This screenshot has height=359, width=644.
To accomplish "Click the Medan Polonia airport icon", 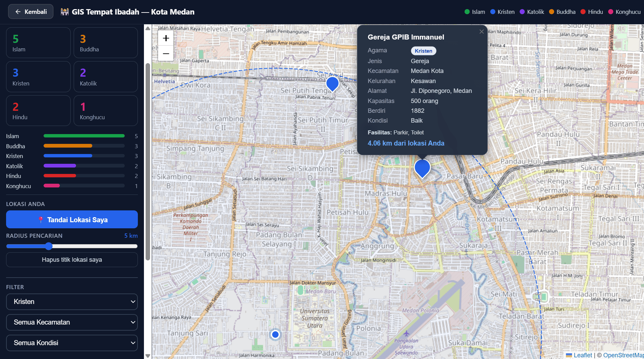I will click(406, 334).
